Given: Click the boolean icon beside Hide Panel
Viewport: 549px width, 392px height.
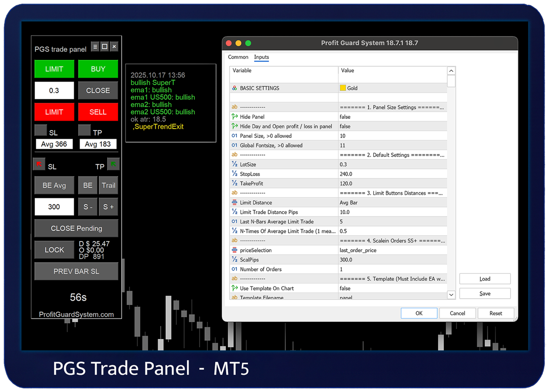Looking at the screenshot, I should 235,116.
